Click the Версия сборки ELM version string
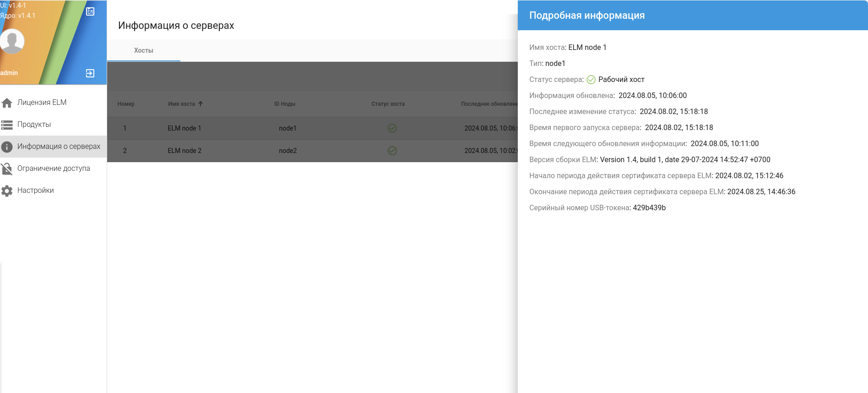Viewport: 868px width, 393px height. [x=685, y=160]
